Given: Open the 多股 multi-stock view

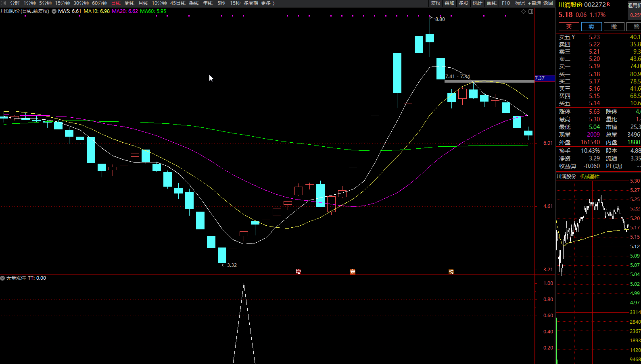Looking at the screenshot, I should [464, 3].
